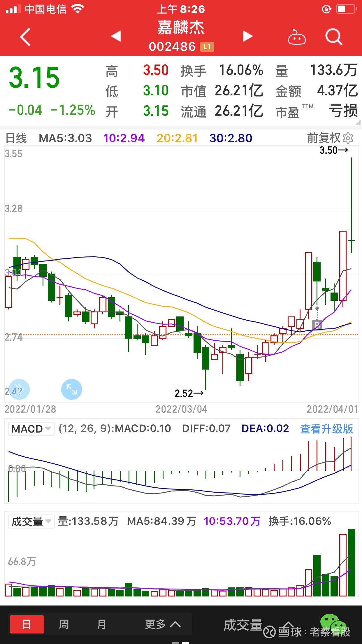This screenshot has height=644, width=362.
Task: Tap the 3.50 high annotation on chart
Action: click(334, 150)
